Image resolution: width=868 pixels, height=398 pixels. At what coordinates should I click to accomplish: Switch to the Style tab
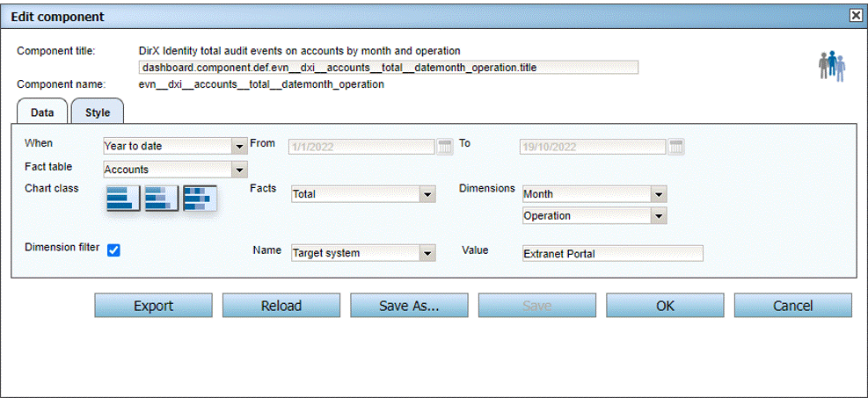[x=98, y=112]
